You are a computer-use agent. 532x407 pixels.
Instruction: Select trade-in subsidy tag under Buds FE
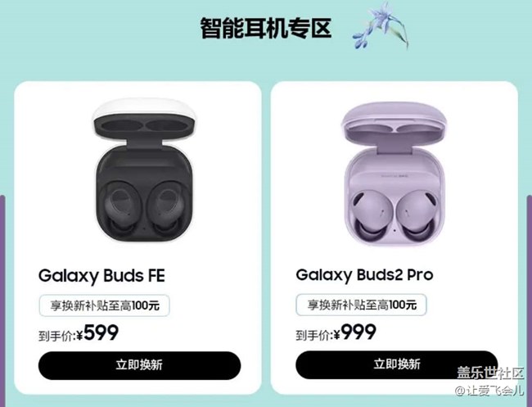click(x=105, y=305)
